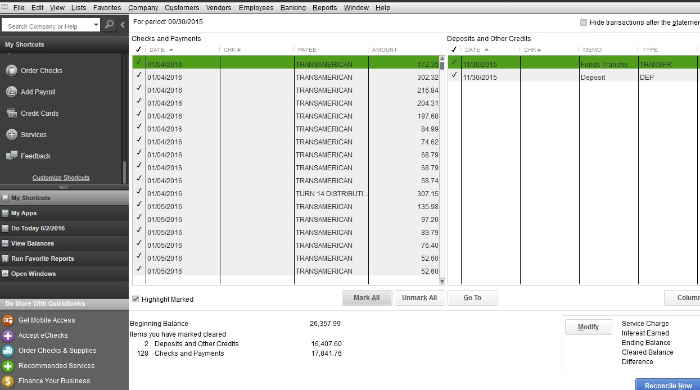Open the Employees menu
Image resolution: width=700 pixels, height=390 pixels.
[256, 8]
